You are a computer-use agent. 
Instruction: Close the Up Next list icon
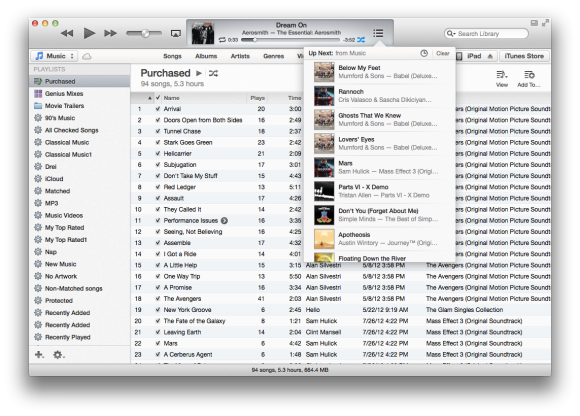pos(378,33)
